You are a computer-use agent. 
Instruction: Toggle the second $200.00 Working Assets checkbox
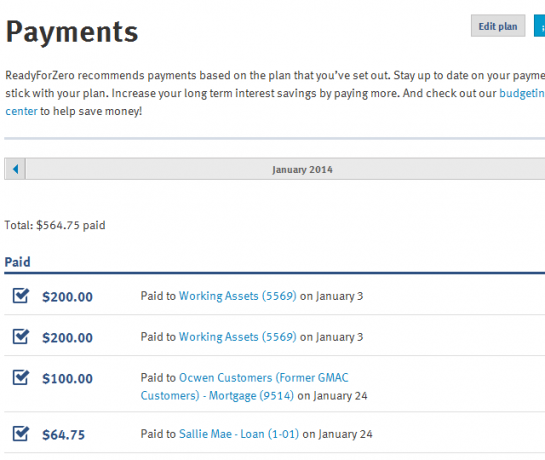click(21, 337)
